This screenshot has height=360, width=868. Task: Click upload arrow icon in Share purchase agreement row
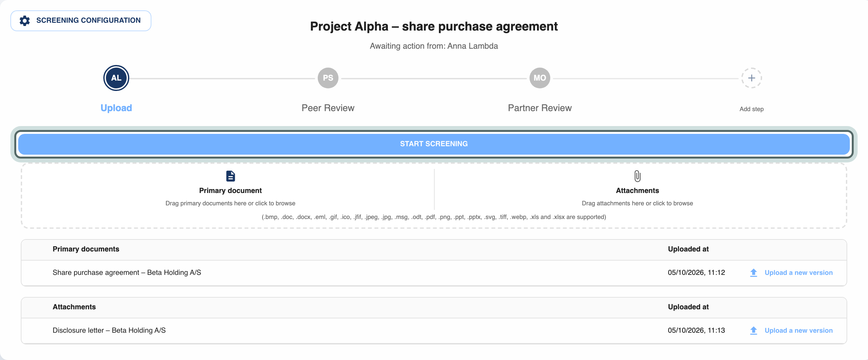pos(754,273)
